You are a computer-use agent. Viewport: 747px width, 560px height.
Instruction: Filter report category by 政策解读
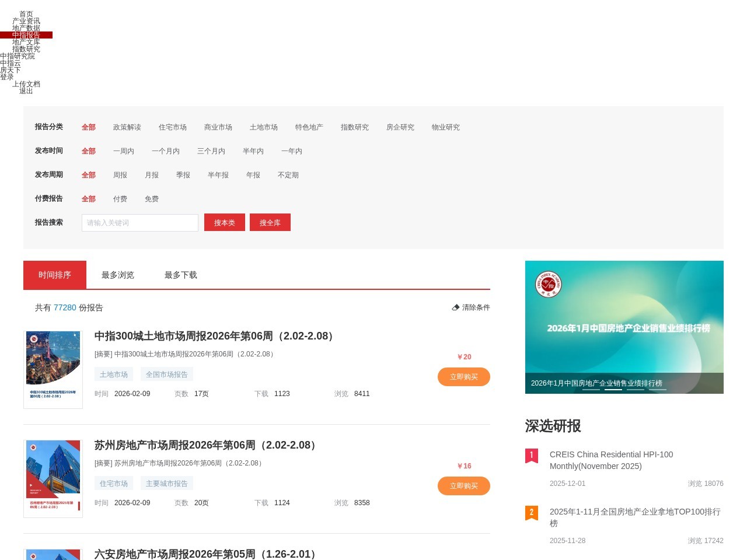pos(127,127)
